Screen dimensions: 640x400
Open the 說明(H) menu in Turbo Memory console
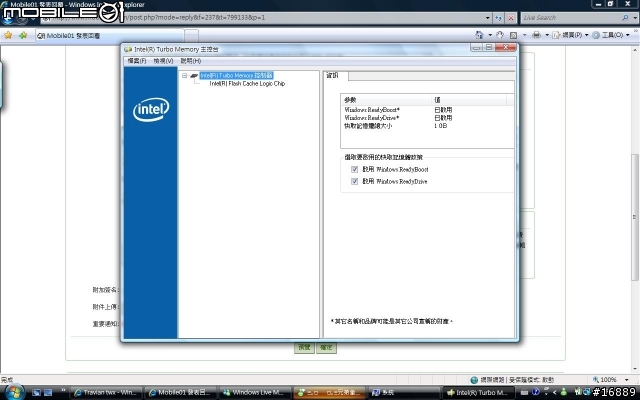(191, 61)
